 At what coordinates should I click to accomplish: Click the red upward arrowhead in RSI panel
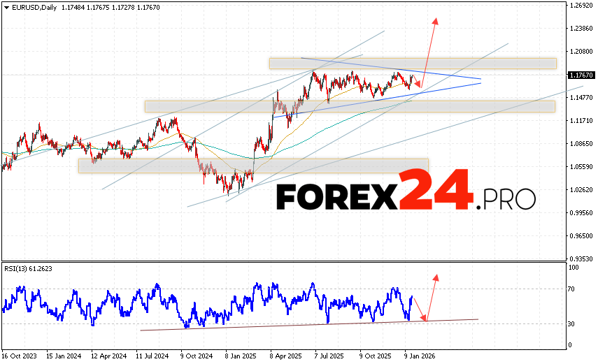tap(436, 278)
